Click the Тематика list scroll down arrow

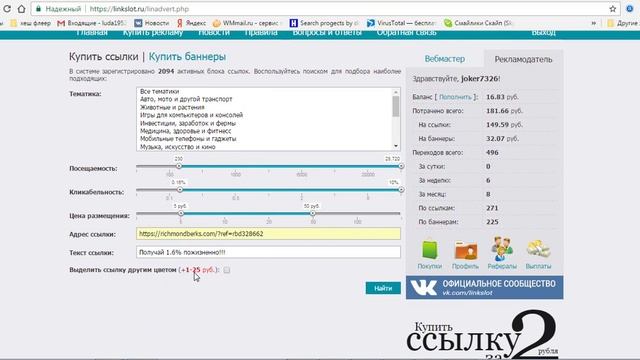pyautogui.click(x=396, y=146)
